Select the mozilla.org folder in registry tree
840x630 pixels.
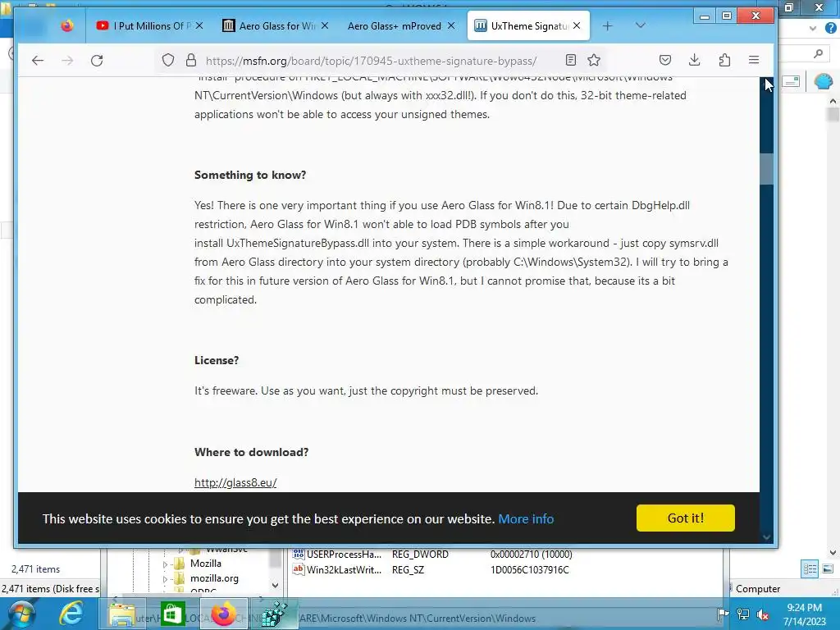(214, 578)
